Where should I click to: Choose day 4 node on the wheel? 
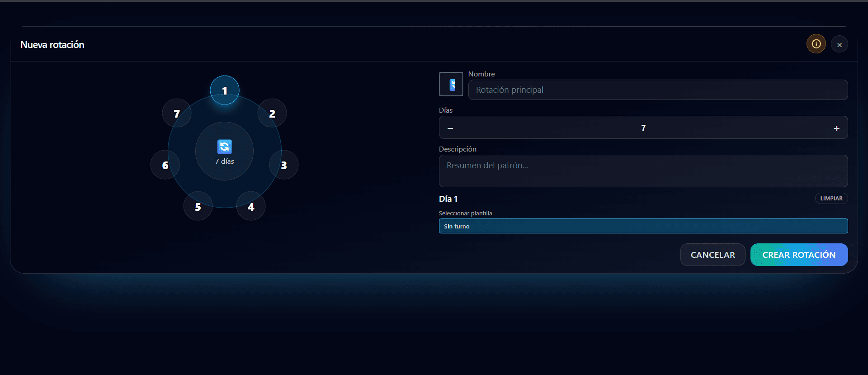click(251, 206)
